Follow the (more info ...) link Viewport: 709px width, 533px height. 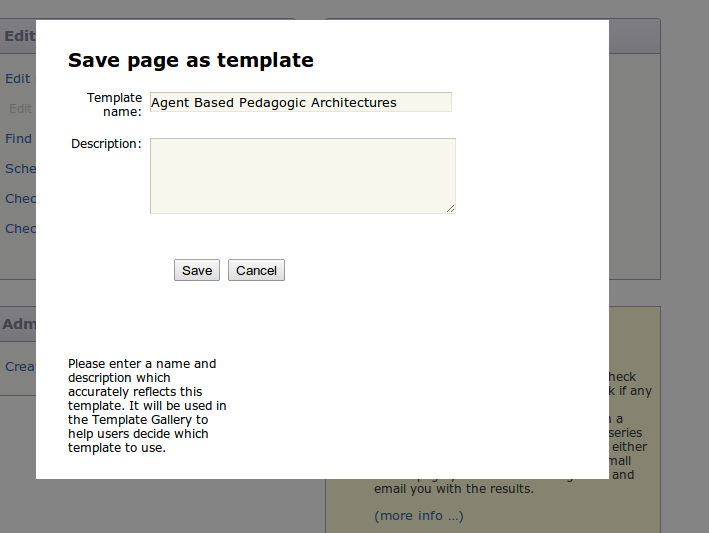point(418,516)
